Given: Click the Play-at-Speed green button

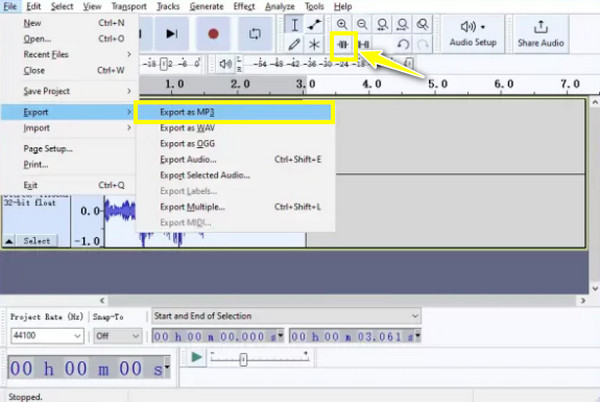Looking at the screenshot, I should 196,357.
